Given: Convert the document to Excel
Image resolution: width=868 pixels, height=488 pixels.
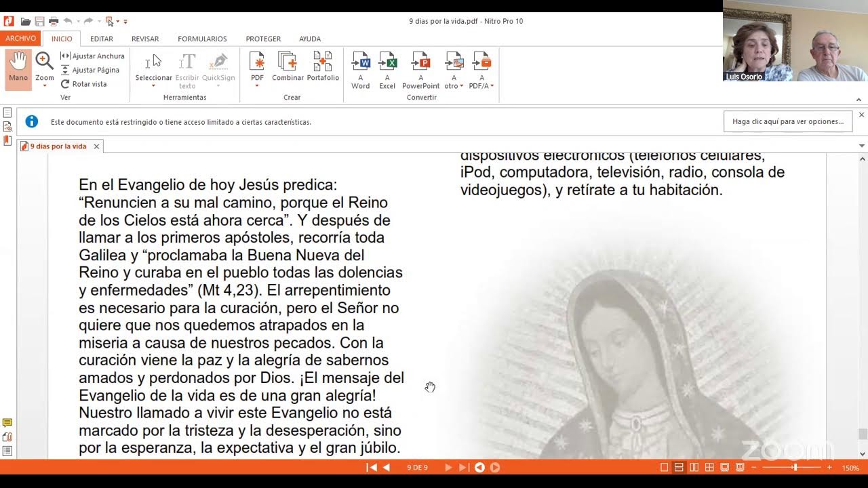Looking at the screenshot, I should tap(387, 70).
